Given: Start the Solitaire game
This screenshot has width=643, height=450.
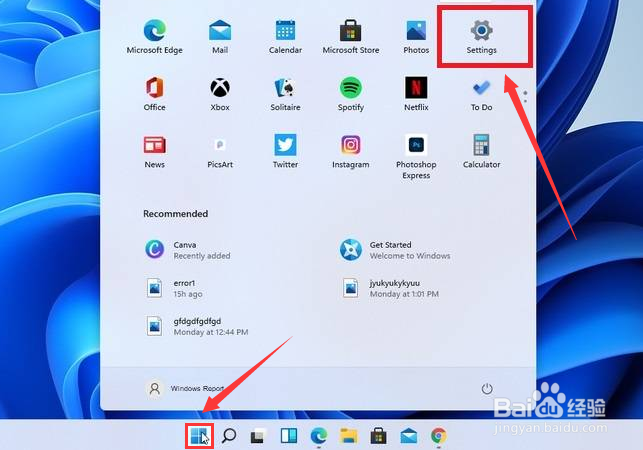Looking at the screenshot, I should (x=285, y=94).
